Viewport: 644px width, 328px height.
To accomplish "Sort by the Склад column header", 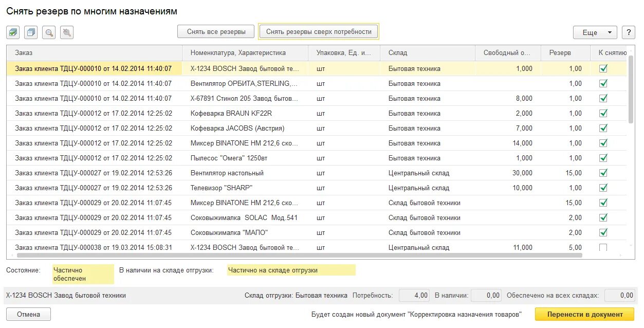I will (x=427, y=53).
